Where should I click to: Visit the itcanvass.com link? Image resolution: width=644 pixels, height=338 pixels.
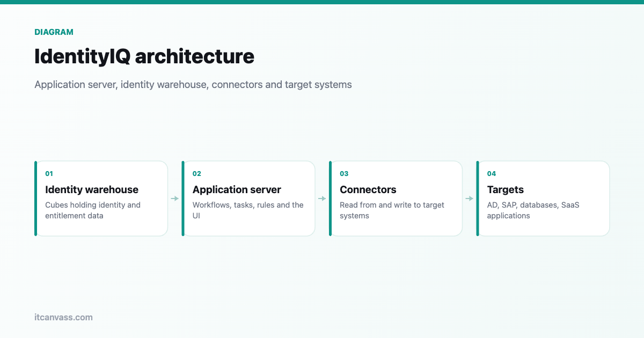pos(63,317)
